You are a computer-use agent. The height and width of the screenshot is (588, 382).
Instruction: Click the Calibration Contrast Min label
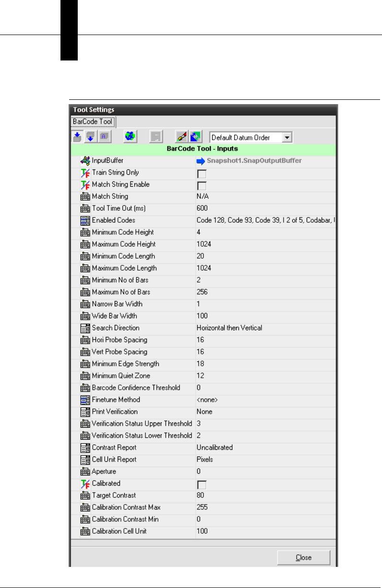click(125, 519)
